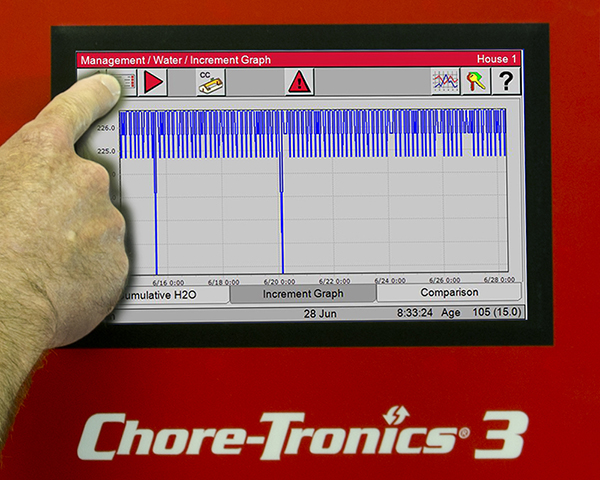Tap the 6/22 0:00 x-axis label
The image size is (600, 480).
[x=334, y=281]
